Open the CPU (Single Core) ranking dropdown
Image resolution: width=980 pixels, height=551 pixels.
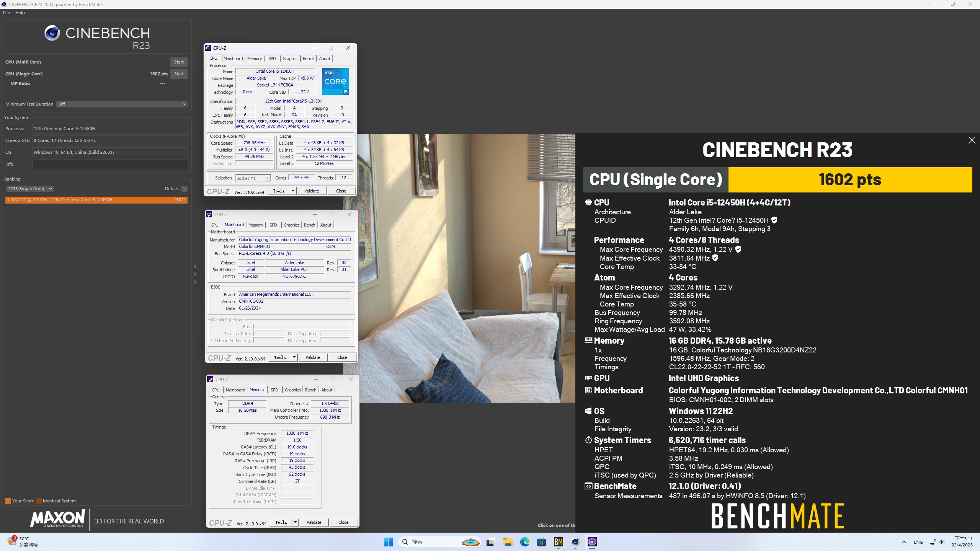click(x=29, y=189)
